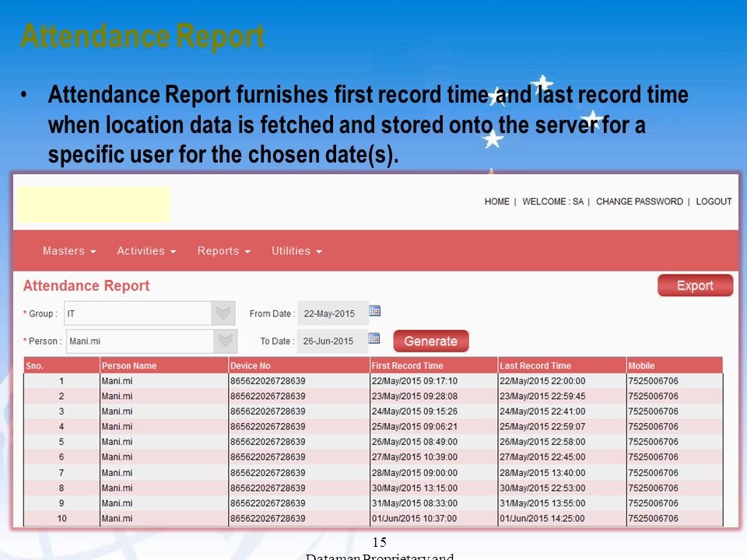Open the CHANGE PASSWORD link
747x560 pixels.
(x=640, y=201)
